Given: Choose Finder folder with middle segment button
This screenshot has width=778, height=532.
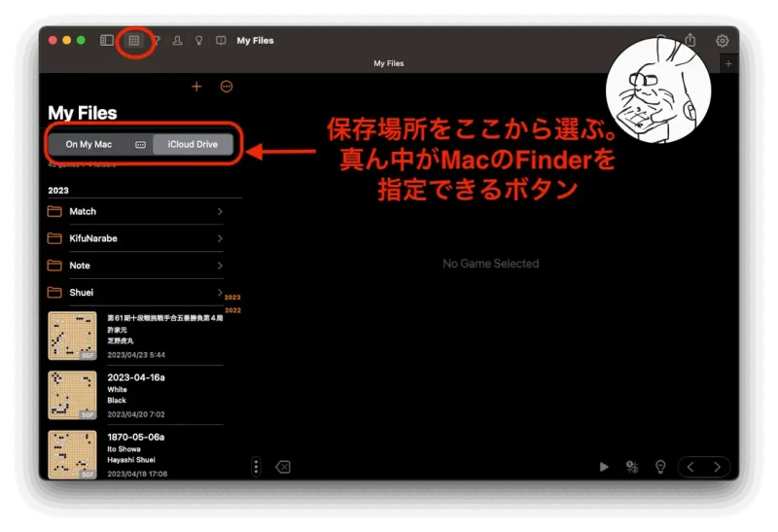Looking at the screenshot, I should tap(140, 144).
